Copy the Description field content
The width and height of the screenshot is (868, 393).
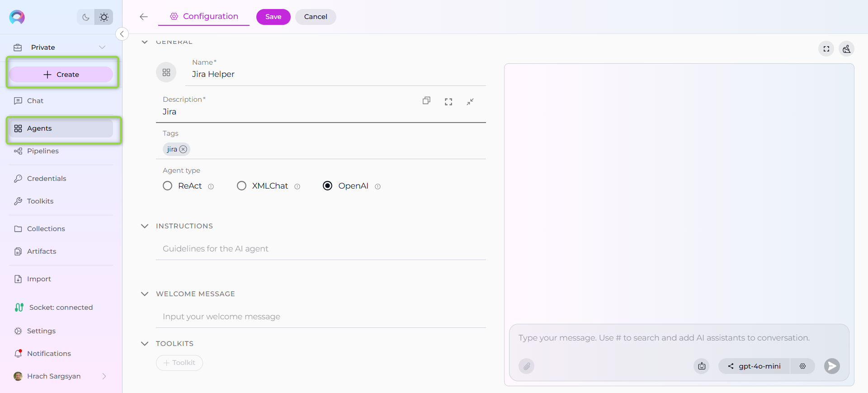pyautogui.click(x=426, y=101)
